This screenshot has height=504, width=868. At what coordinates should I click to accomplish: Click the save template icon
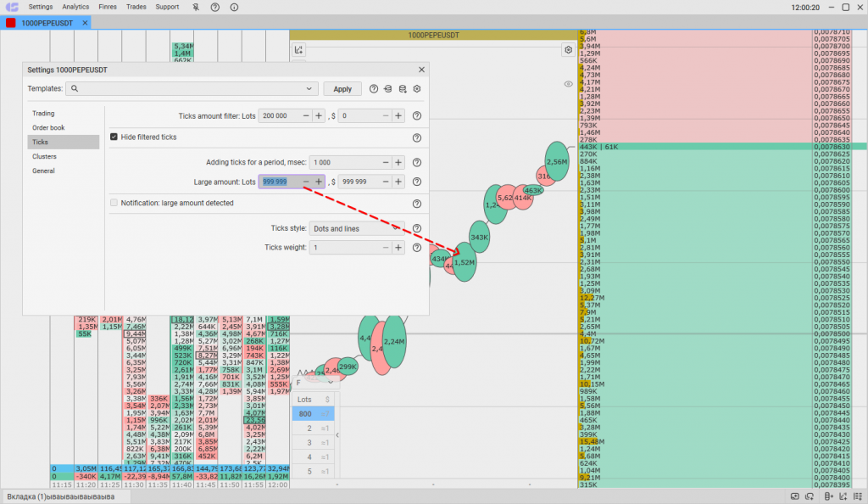tap(403, 88)
